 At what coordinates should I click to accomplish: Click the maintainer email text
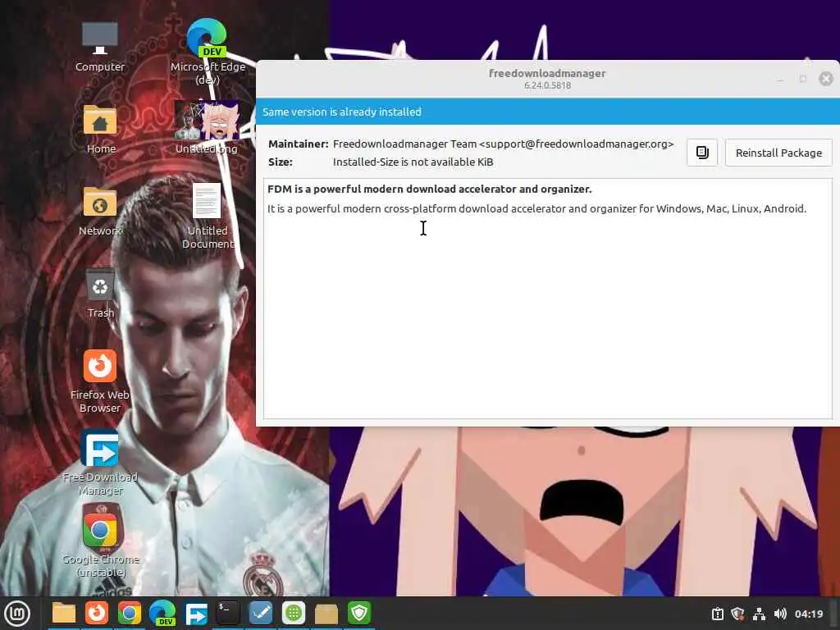(x=577, y=144)
